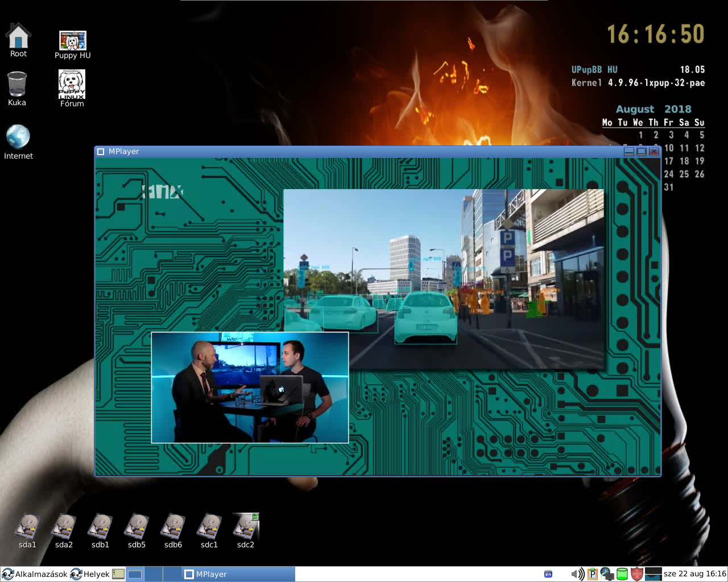Screen dimensions: 728x582
Task: Open the MPlayer window menu icon
Action: pyautogui.click(x=101, y=152)
